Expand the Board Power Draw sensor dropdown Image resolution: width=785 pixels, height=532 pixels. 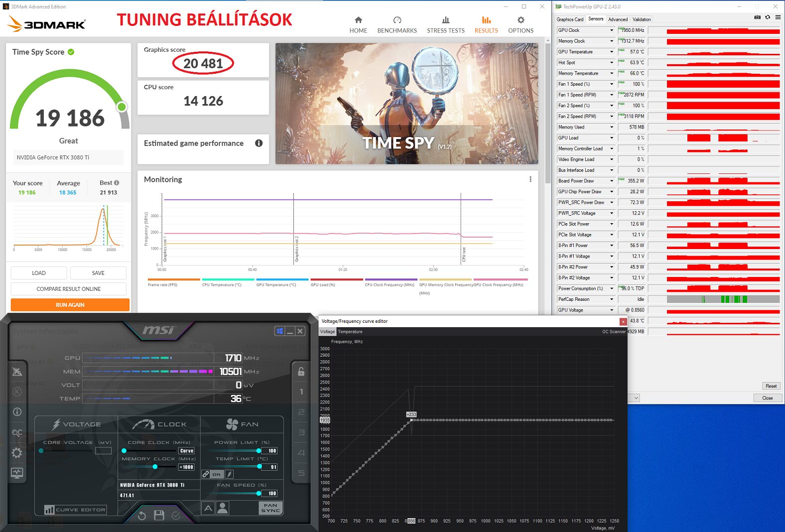pyautogui.click(x=612, y=181)
